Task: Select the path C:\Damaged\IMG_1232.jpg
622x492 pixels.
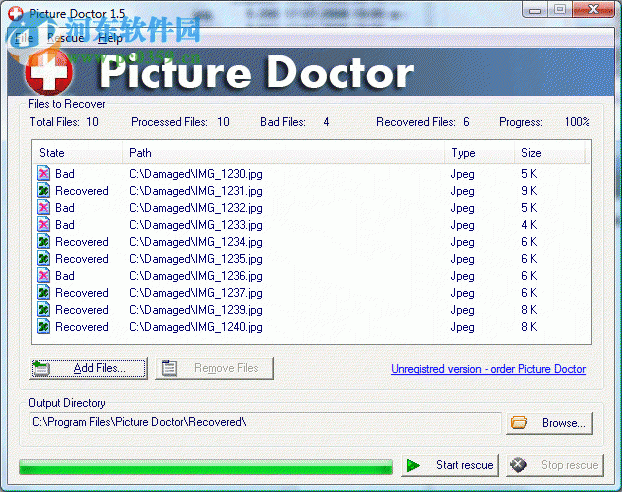Action: pyautogui.click(x=196, y=208)
